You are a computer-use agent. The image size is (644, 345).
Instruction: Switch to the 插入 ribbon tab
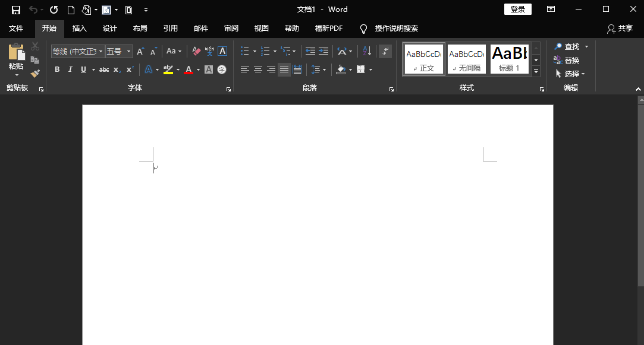pos(80,29)
